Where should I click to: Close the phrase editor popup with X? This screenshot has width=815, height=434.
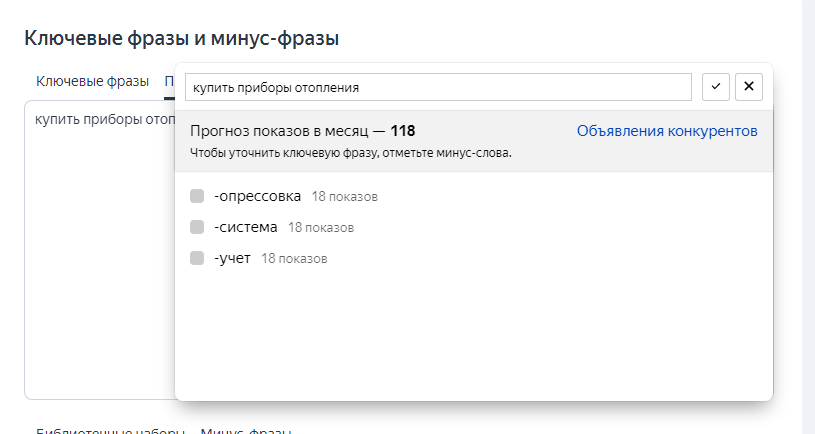(x=749, y=87)
